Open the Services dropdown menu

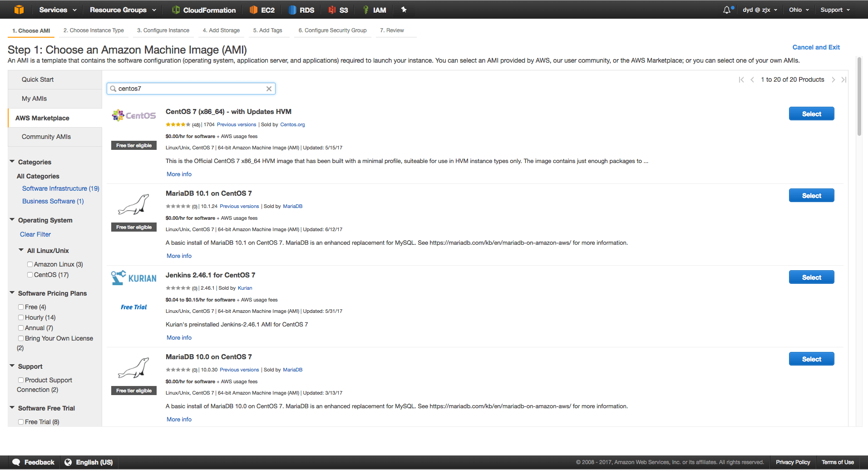pos(58,10)
